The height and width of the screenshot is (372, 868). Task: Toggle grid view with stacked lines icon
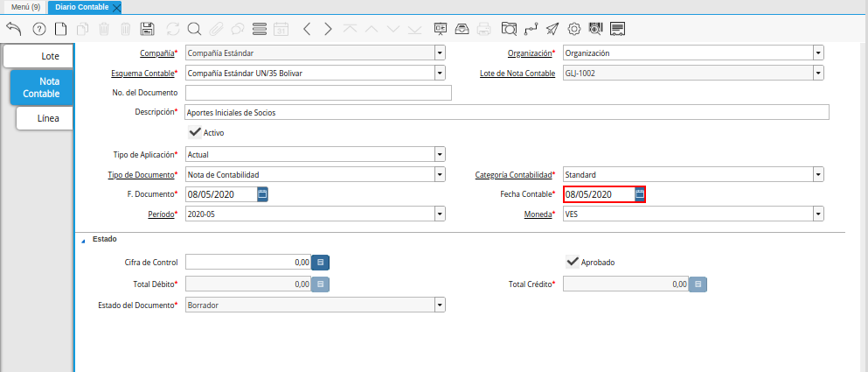pos(259,29)
